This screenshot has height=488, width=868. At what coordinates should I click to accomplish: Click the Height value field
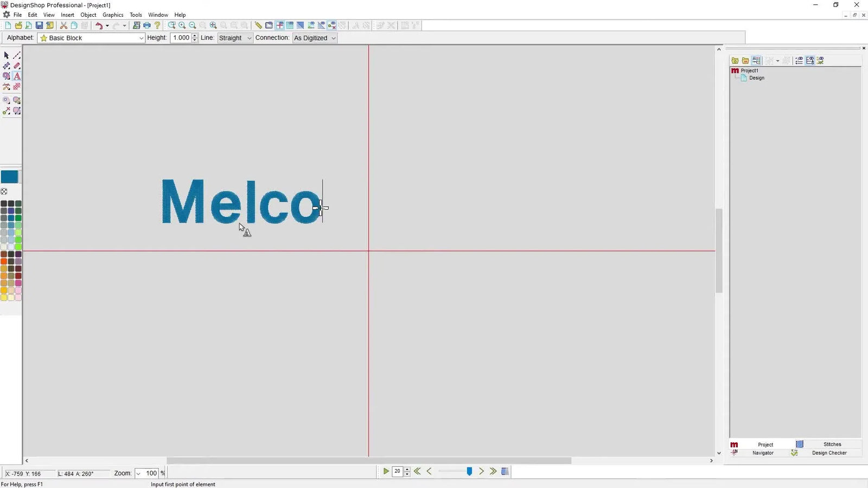181,38
